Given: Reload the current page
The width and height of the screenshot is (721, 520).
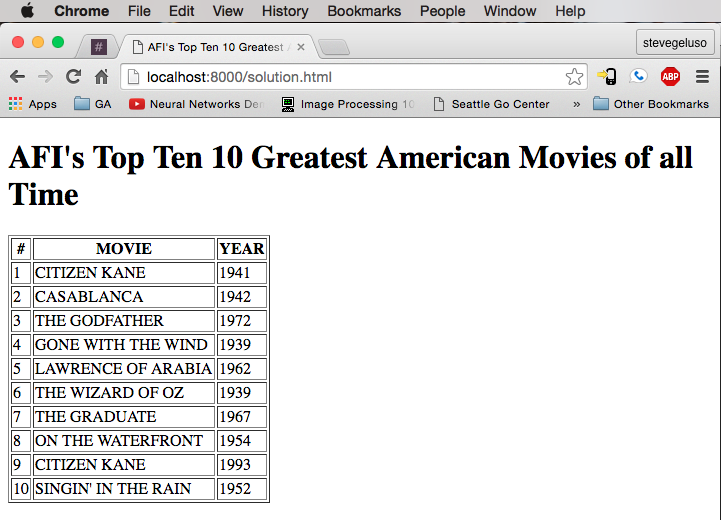Looking at the screenshot, I should [74, 76].
